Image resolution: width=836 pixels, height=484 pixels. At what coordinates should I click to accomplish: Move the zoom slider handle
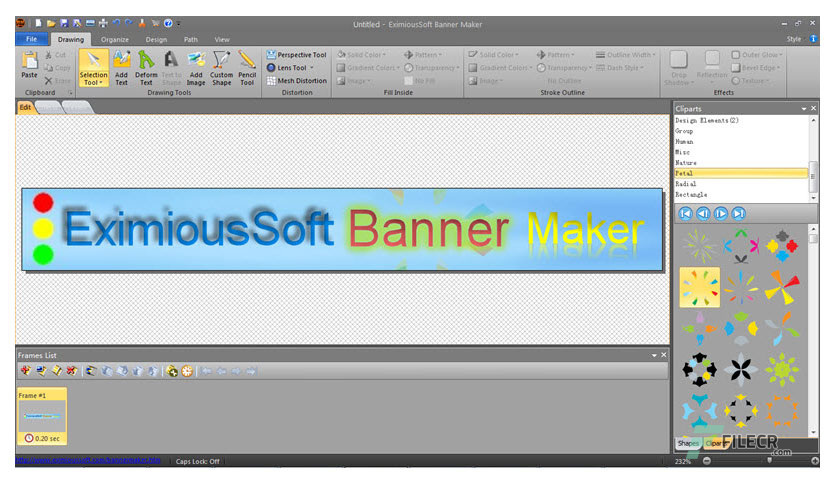click(x=769, y=460)
